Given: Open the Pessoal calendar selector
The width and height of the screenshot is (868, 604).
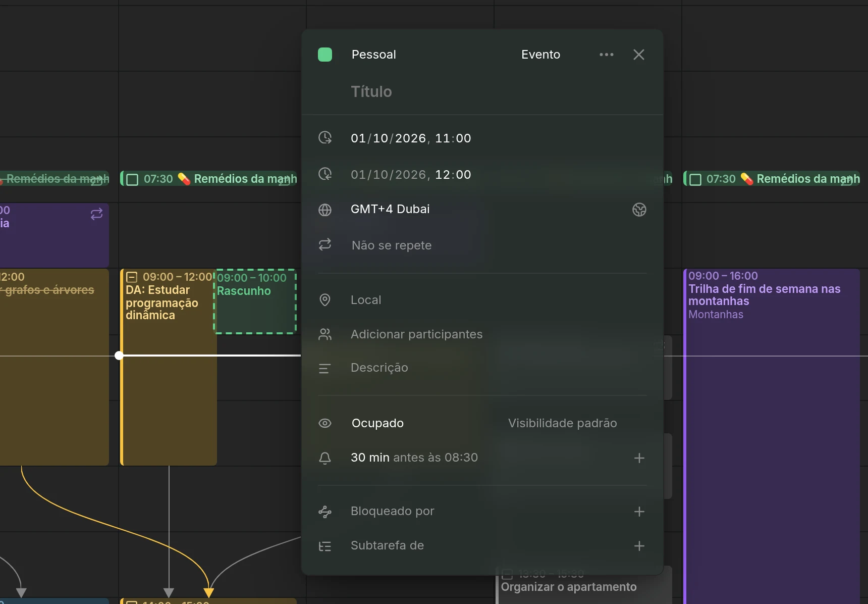Looking at the screenshot, I should click(x=373, y=55).
